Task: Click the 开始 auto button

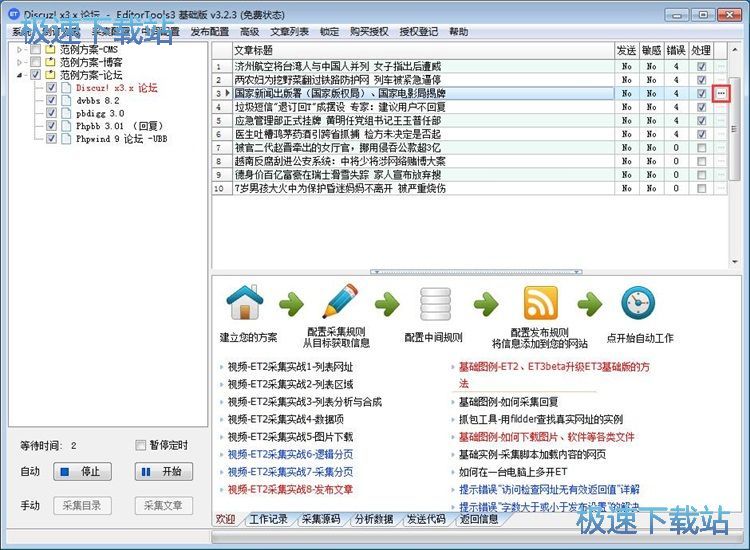Action: 164,472
